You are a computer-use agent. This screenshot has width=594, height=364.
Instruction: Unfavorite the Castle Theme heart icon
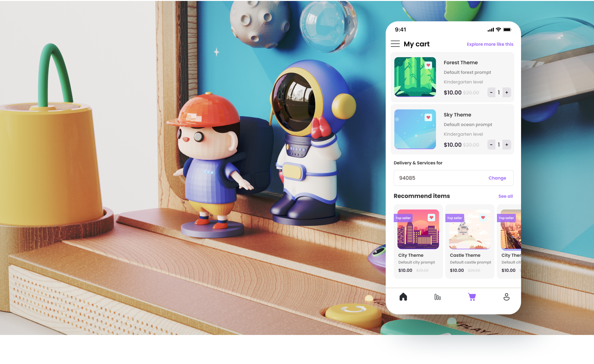click(x=483, y=218)
